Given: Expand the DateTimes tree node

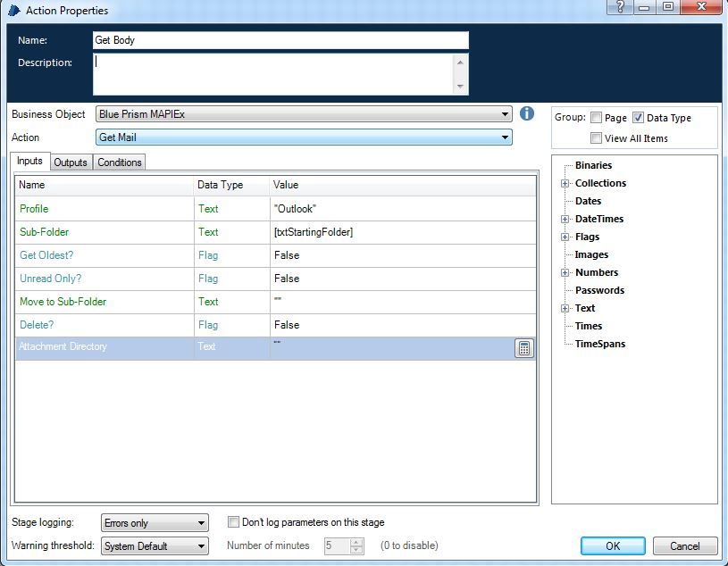Looking at the screenshot, I should click(x=565, y=219).
